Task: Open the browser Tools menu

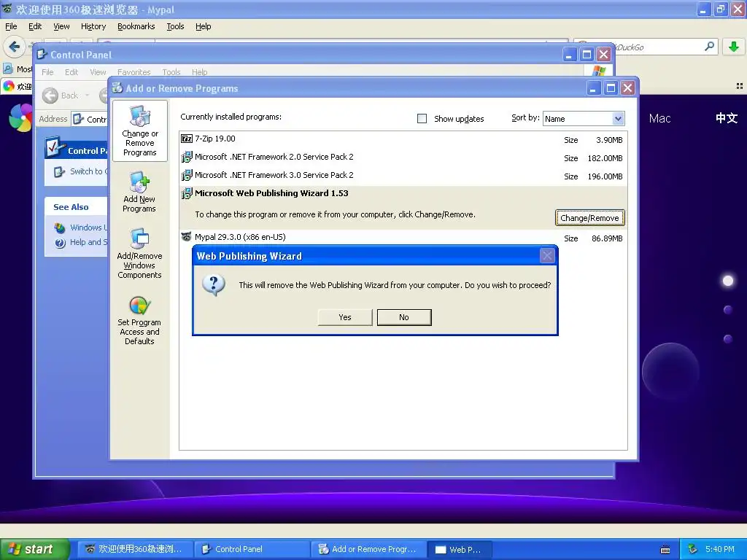Action: [175, 26]
